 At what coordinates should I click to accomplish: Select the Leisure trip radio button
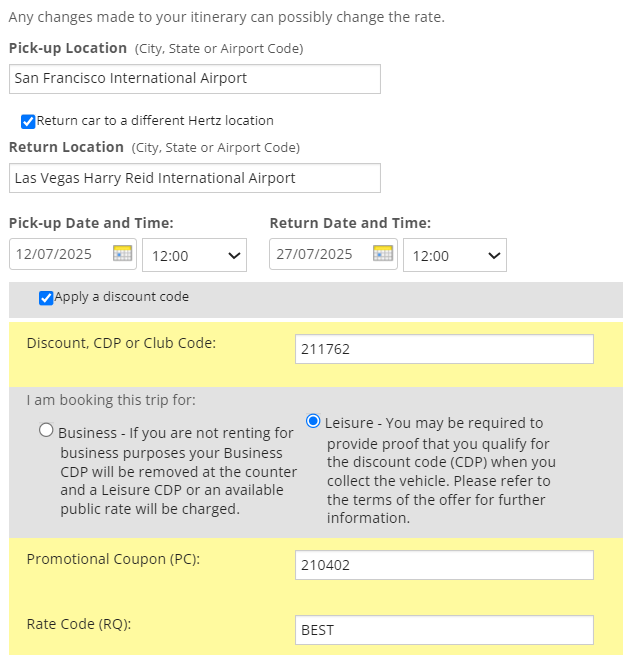[314, 421]
